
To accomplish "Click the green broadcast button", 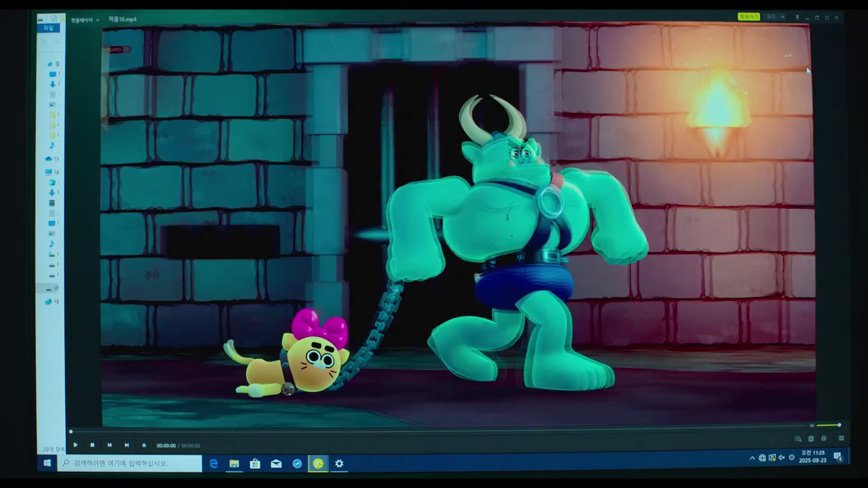I will pos(749,17).
